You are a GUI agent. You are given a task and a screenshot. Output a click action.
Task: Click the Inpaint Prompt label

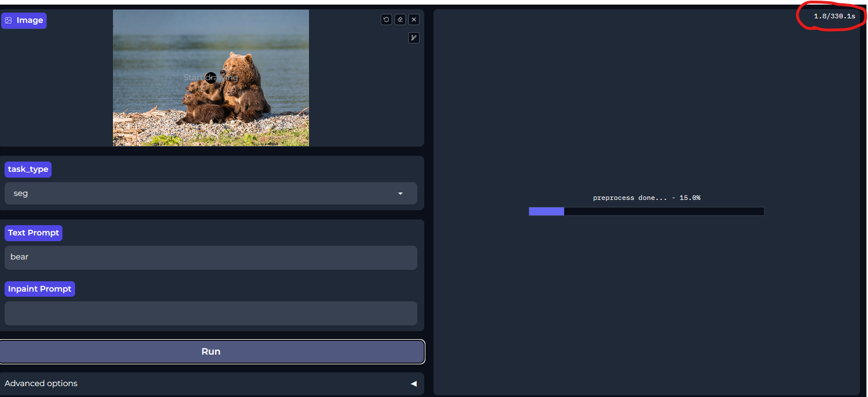(x=39, y=289)
